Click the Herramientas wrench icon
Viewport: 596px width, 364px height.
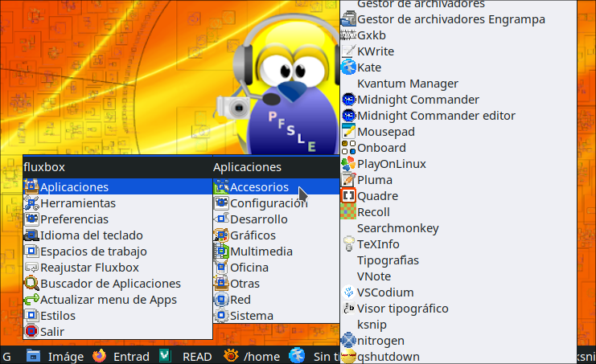tap(31, 203)
